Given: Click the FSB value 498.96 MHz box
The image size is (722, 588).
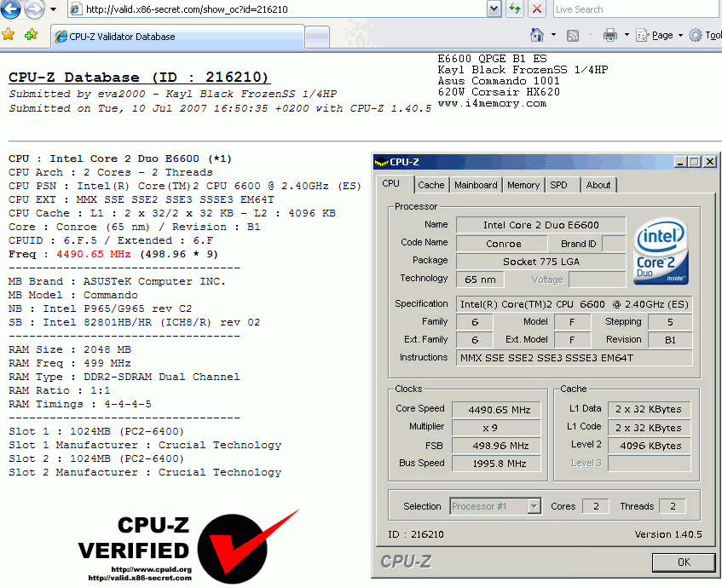Looking at the screenshot, I should (x=496, y=446).
